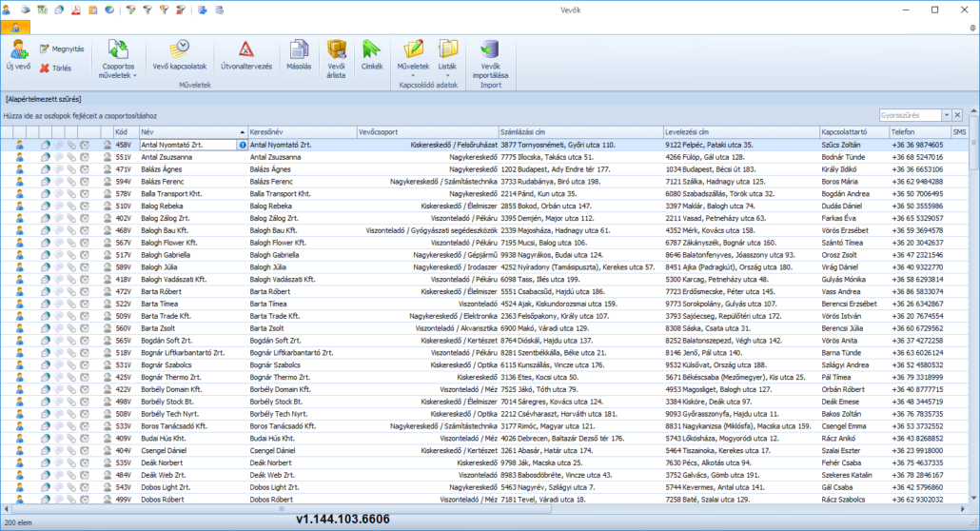The width and height of the screenshot is (980, 531).
Task: Click gray contact icon in Balog Zálog Zrt. row
Action: coord(107,218)
